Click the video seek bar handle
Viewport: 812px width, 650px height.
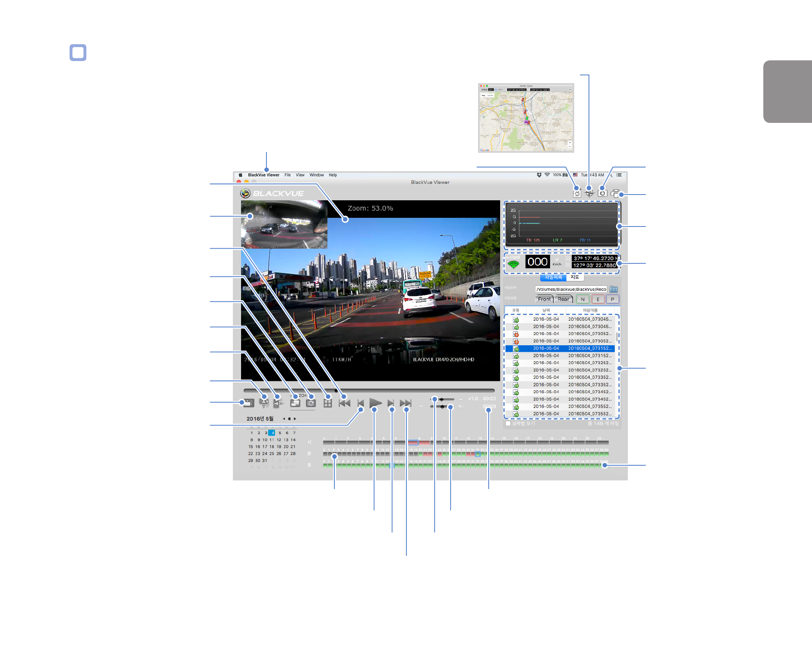point(336,391)
